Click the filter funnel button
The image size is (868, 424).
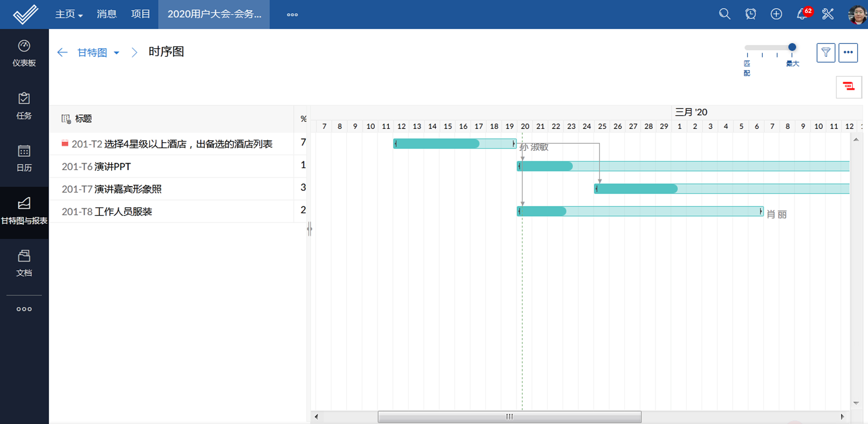click(x=826, y=53)
